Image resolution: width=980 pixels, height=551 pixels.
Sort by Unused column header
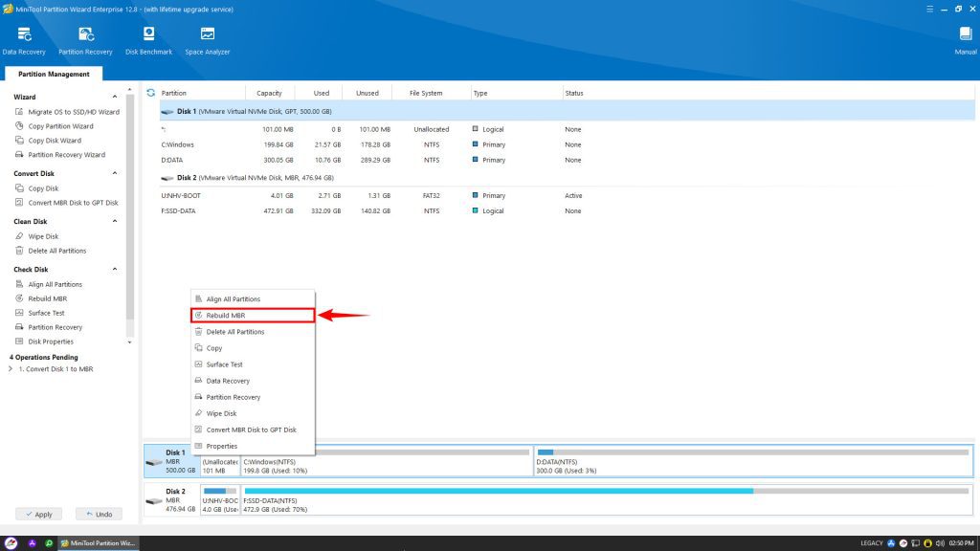pos(367,93)
